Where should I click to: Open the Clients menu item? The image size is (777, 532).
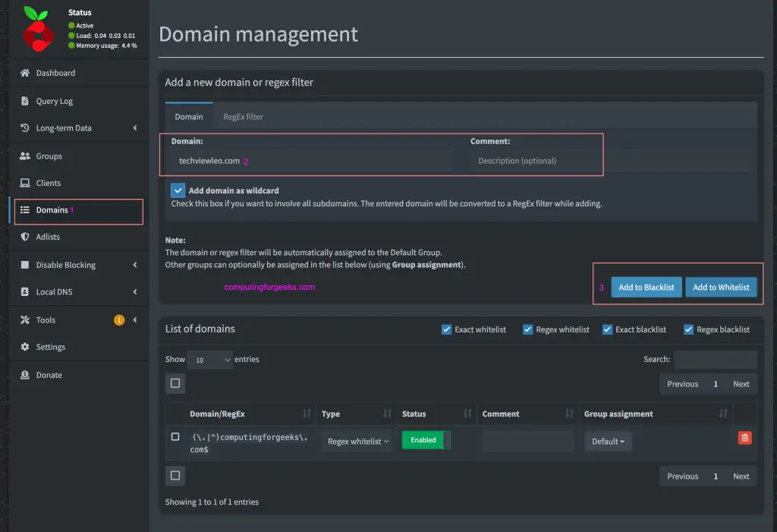(x=79, y=183)
